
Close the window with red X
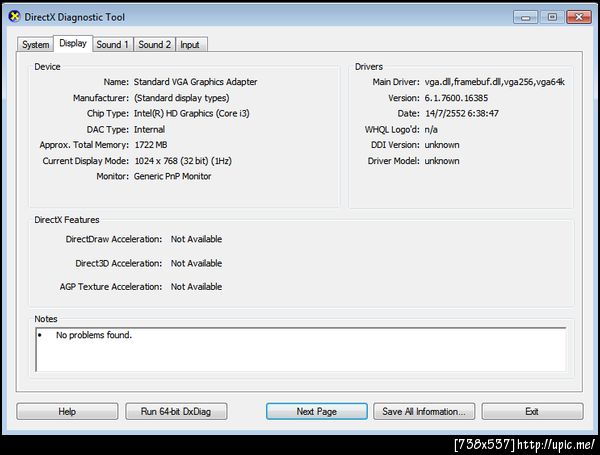[x=579, y=17]
